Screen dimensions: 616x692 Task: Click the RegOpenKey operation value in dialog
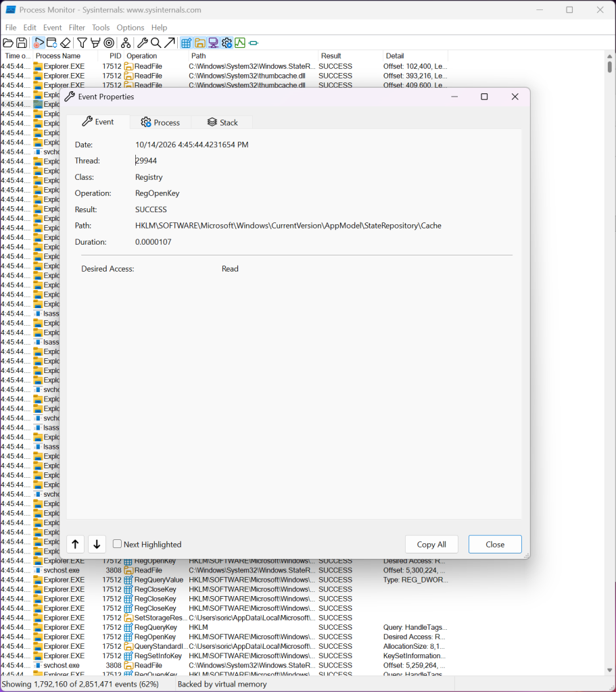click(157, 193)
